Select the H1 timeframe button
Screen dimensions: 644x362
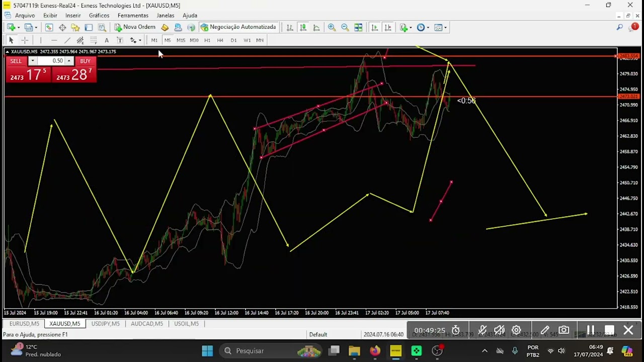pyautogui.click(x=207, y=40)
